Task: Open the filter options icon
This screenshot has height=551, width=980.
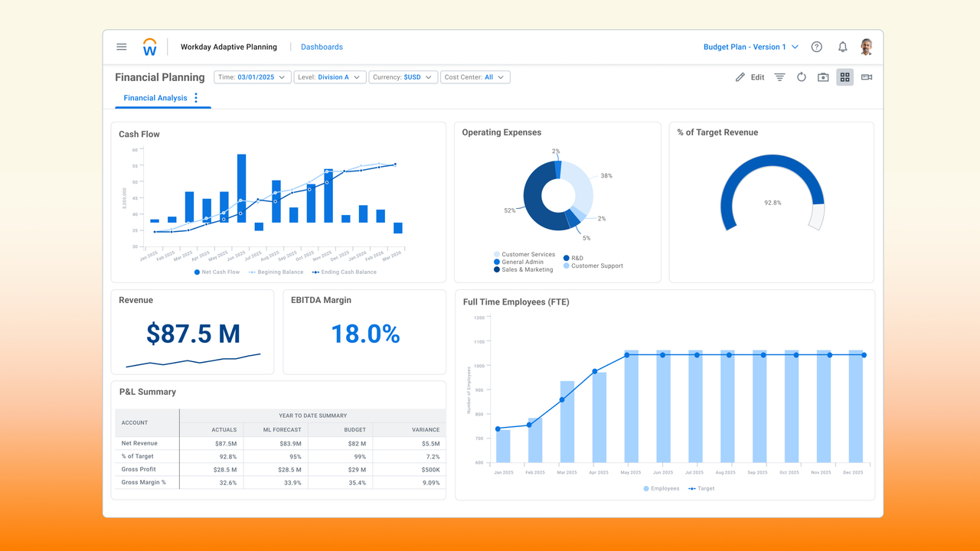Action: tap(779, 77)
